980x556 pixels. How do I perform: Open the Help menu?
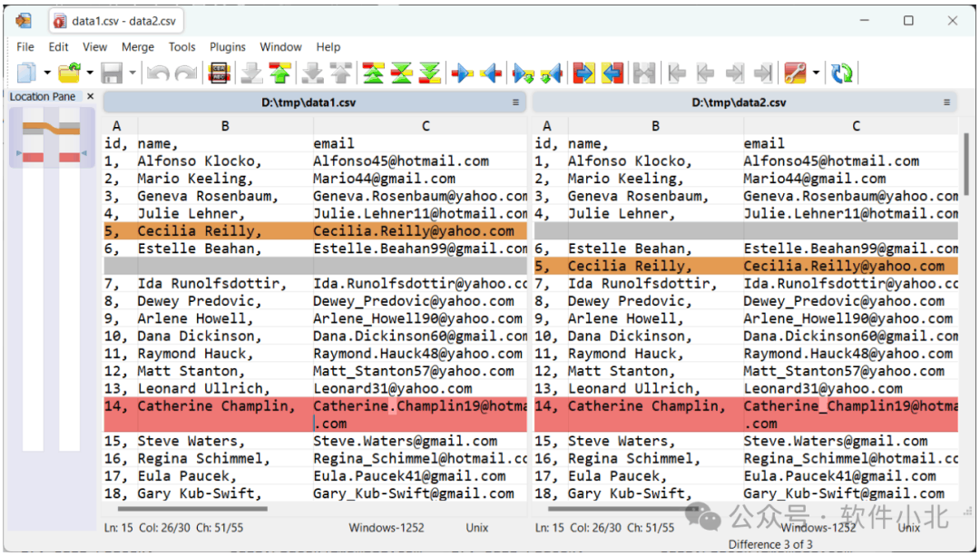click(328, 47)
